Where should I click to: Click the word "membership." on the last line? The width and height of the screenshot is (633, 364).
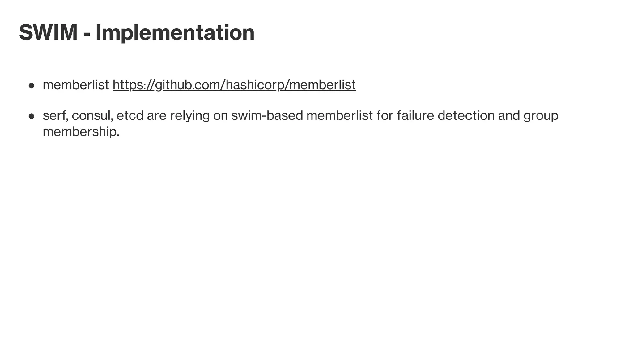(81, 132)
